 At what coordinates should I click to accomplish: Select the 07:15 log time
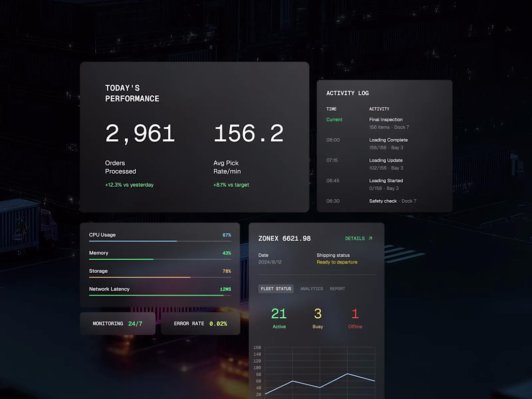pyautogui.click(x=332, y=160)
